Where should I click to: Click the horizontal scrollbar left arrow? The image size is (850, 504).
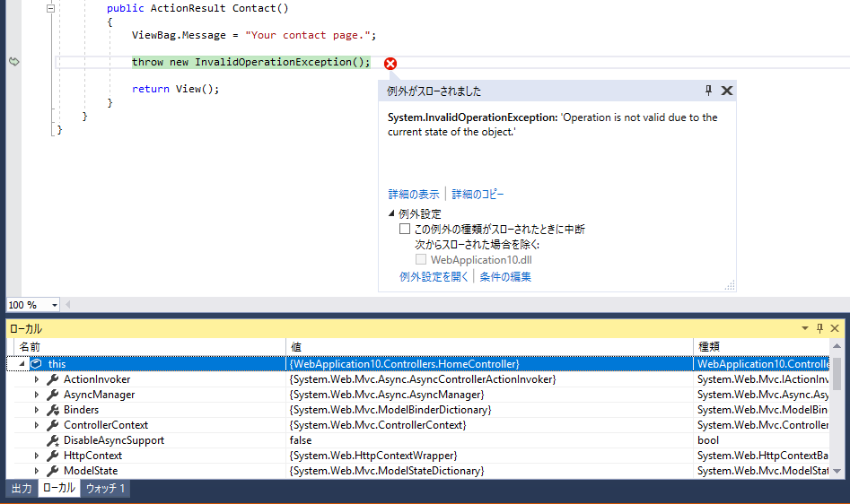67,305
